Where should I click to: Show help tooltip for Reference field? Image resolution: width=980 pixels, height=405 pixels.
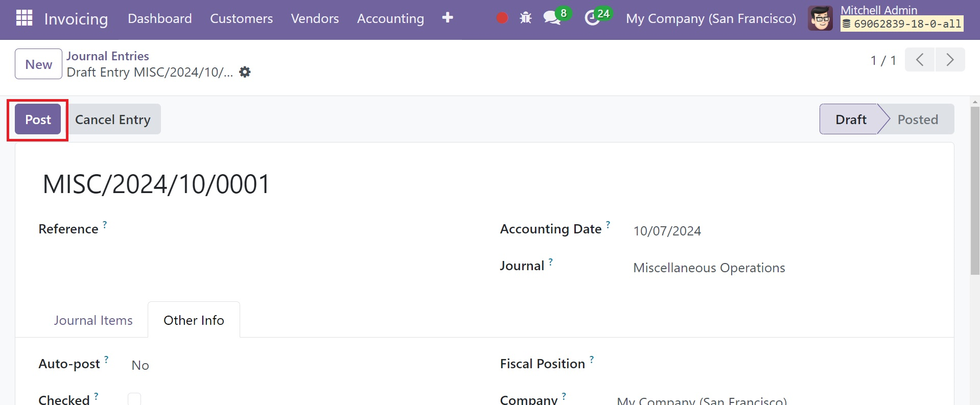105,224
